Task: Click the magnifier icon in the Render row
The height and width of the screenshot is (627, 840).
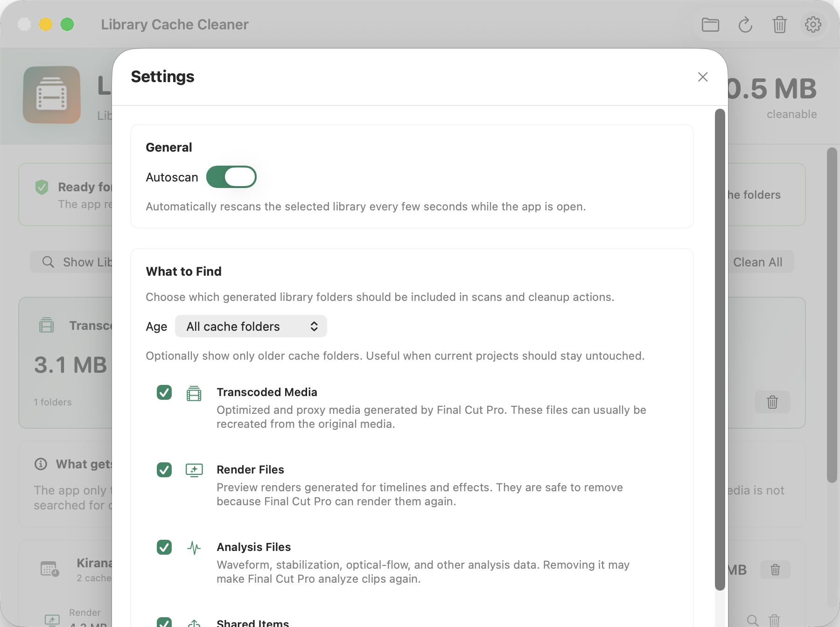Action: point(752,620)
